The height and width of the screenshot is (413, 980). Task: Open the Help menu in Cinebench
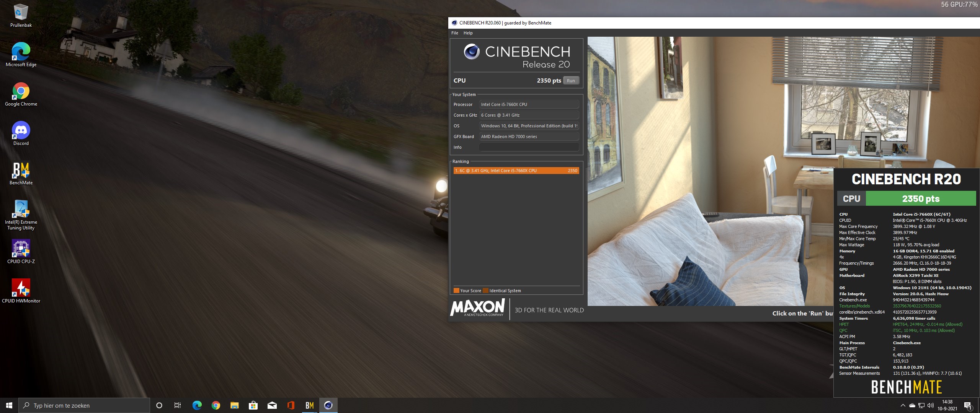pos(468,33)
